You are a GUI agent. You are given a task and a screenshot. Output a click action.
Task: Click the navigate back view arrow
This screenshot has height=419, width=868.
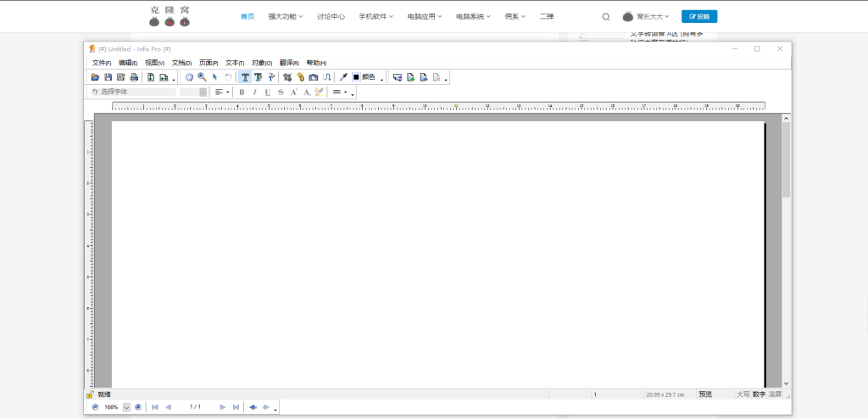tap(253, 407)
